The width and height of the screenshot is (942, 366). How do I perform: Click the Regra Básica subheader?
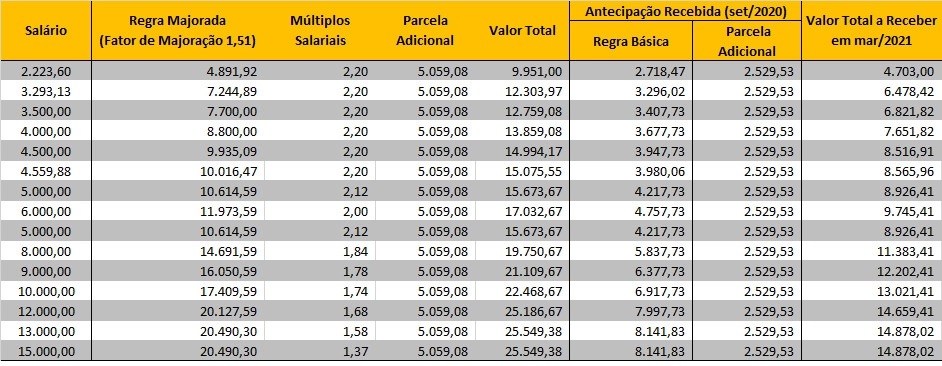631,41
